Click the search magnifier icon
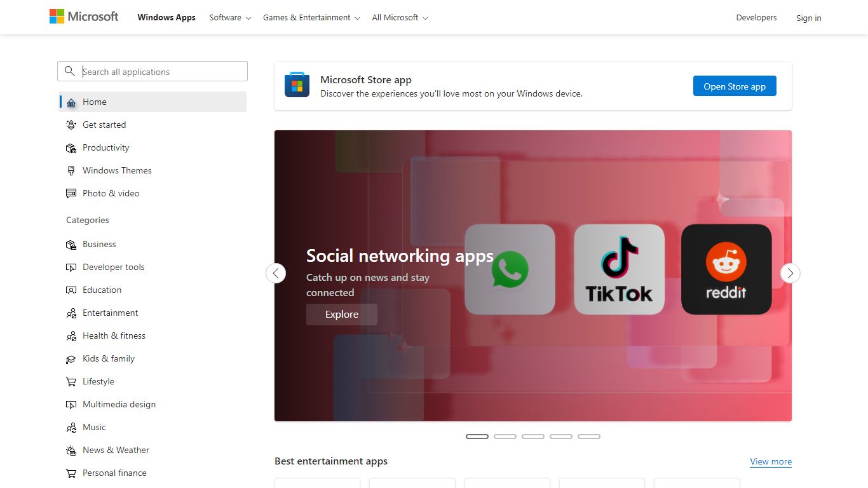Viewport: 868px width, 488px height. (70, 71)
